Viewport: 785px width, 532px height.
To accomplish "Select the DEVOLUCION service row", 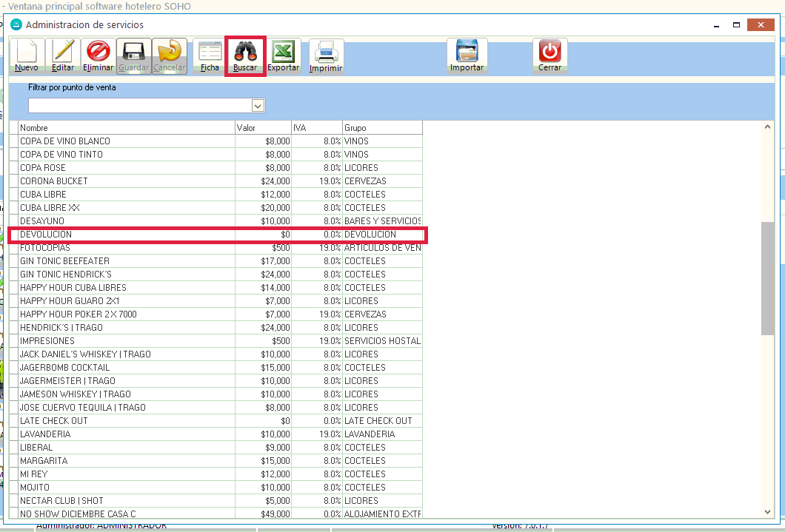I will pos(126,235).
